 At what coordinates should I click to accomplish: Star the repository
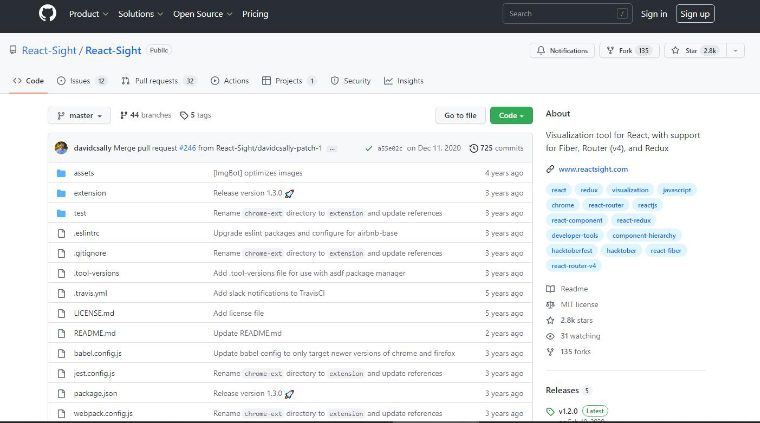tap(695, 50)
